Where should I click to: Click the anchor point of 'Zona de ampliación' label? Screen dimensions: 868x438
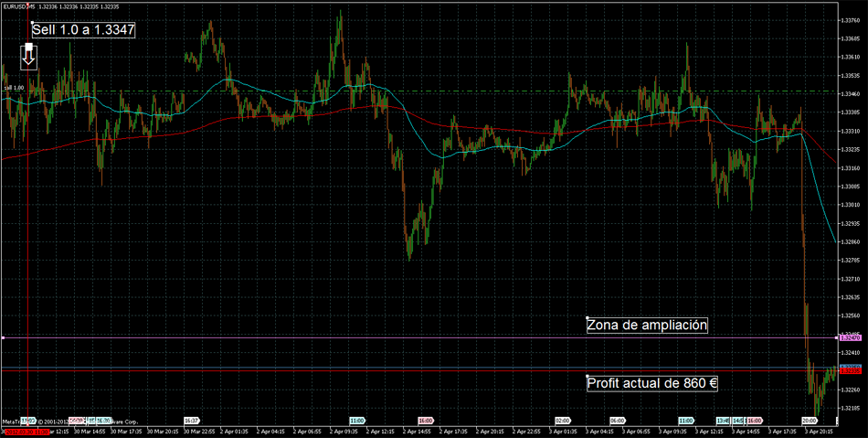587,317
